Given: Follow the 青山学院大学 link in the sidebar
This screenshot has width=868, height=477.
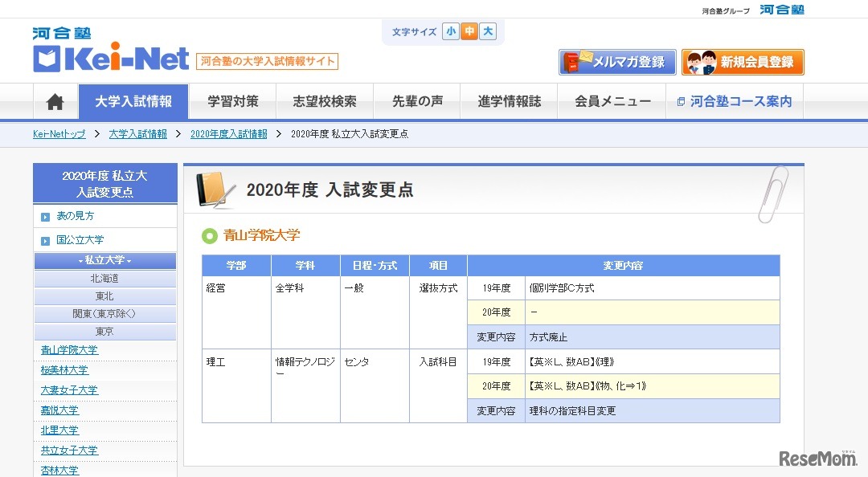Looking at the screenshot, I should point(69,349).
